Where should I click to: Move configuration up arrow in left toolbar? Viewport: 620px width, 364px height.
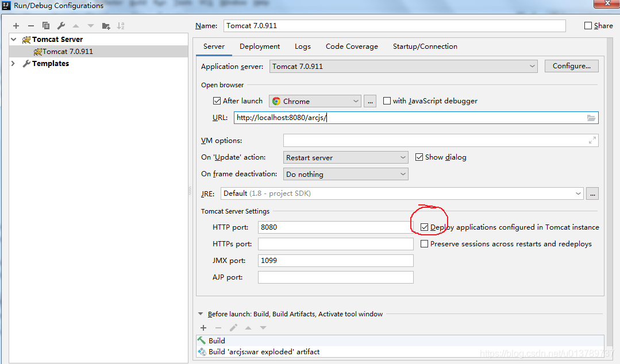(x=76, y=26)
